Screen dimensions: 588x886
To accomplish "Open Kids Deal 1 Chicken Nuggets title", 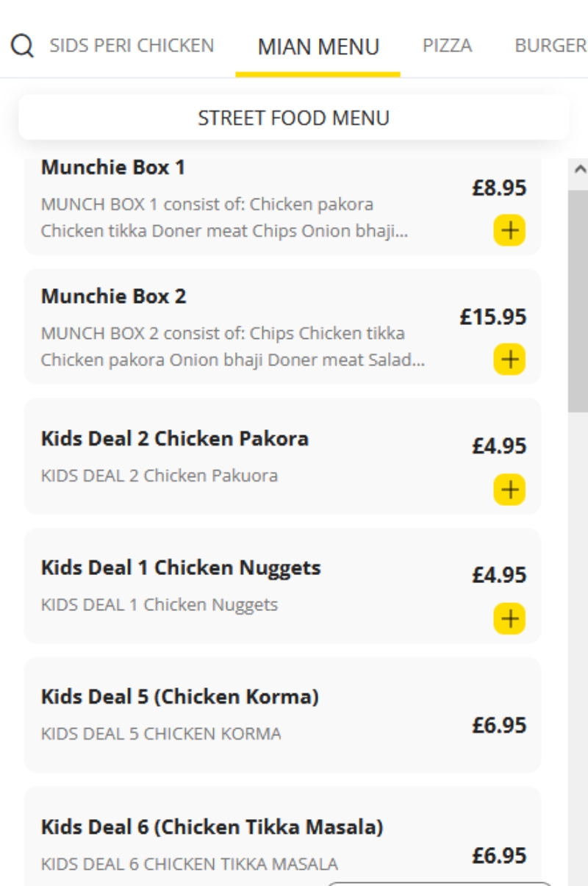I will point(181,568).
